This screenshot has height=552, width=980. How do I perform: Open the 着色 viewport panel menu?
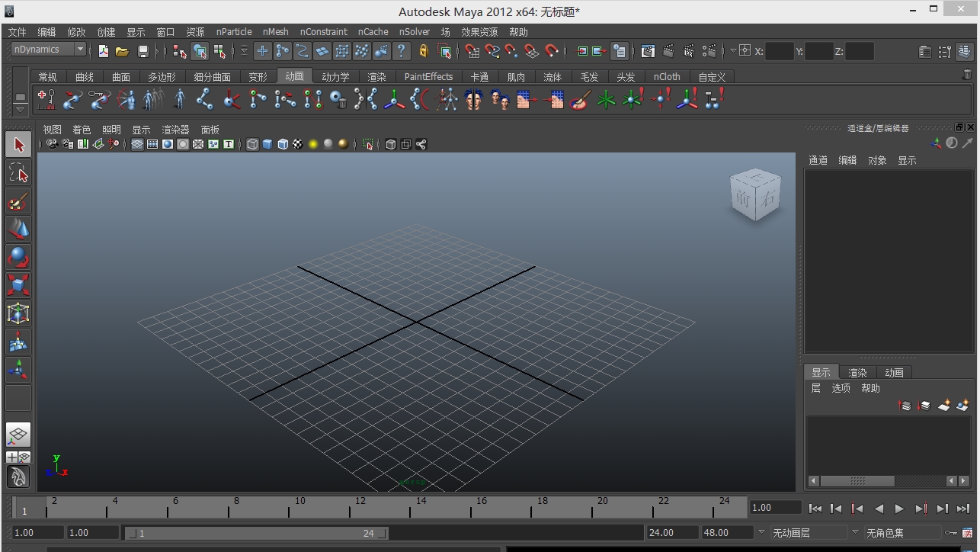pos(82,130)
